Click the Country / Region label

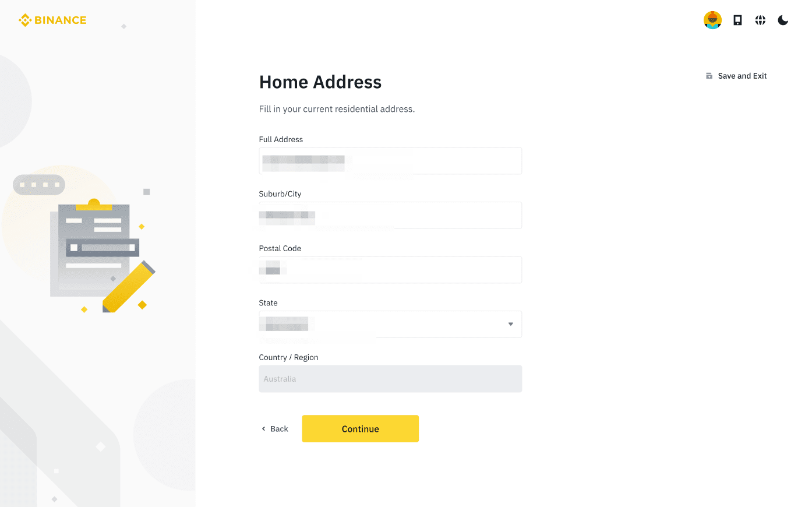click(x=288, y=357)
